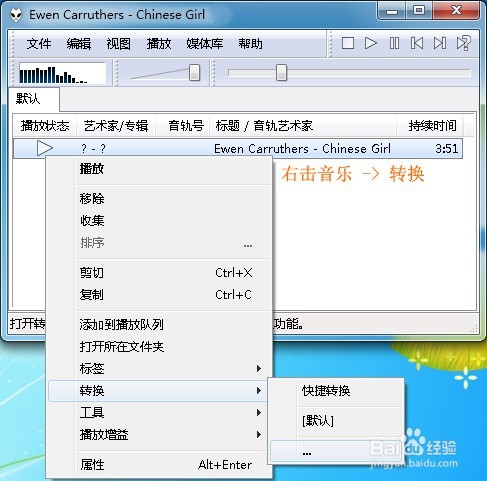The width and height of the screenshot is (487, 481).
Task: Select the Ewen Carruthers - Chinese Girl track
Action: coord(238,148)
